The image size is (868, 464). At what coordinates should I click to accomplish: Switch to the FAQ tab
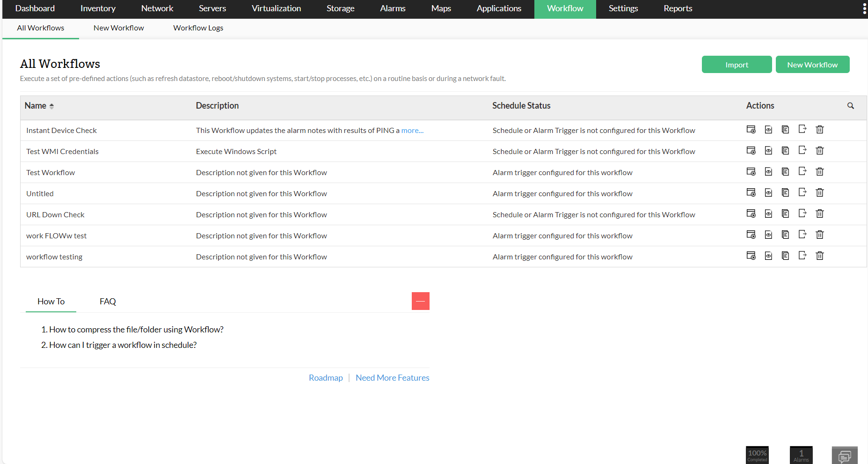point(107,301)
